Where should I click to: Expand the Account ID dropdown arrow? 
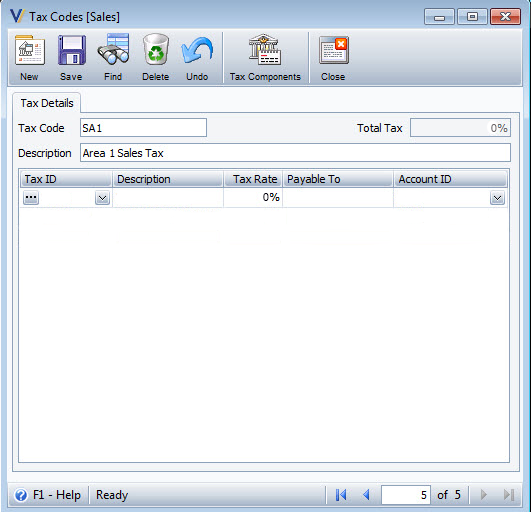click(x=497, y=198)
